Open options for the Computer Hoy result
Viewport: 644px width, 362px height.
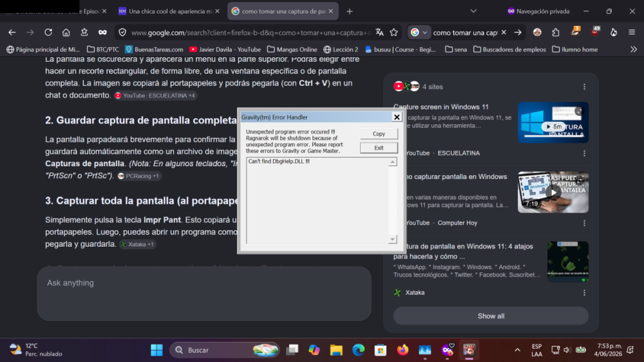(585, 223)
